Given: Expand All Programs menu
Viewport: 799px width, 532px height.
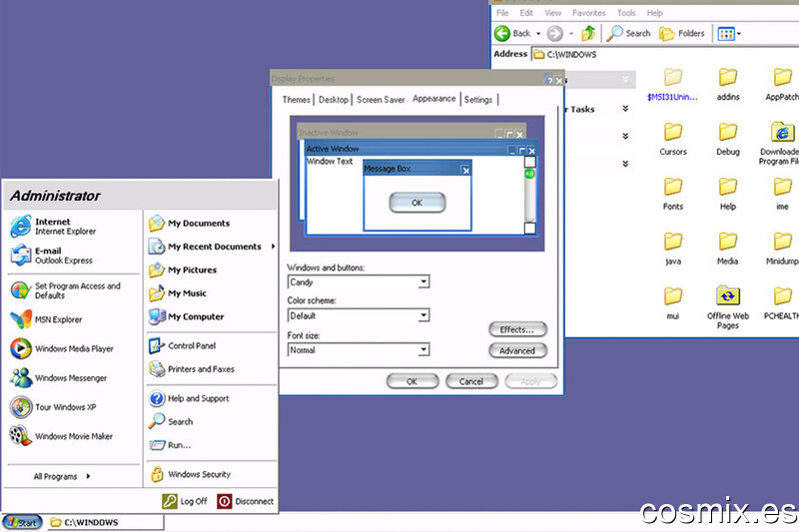Looking at the screenshot, I should click(x=62, y=476).
